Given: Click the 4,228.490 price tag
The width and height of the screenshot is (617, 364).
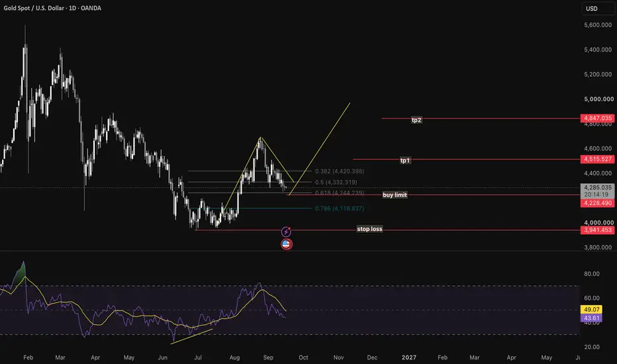Looking at the screenshot, I should [597, 203].
